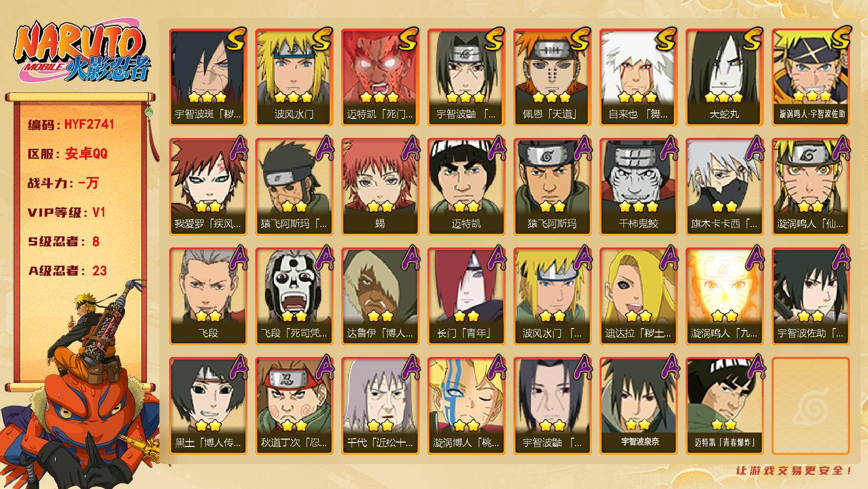Select the 波风水门 S-rank ninja card
Screen dimensions: 868x489
(x=294, y=77)
